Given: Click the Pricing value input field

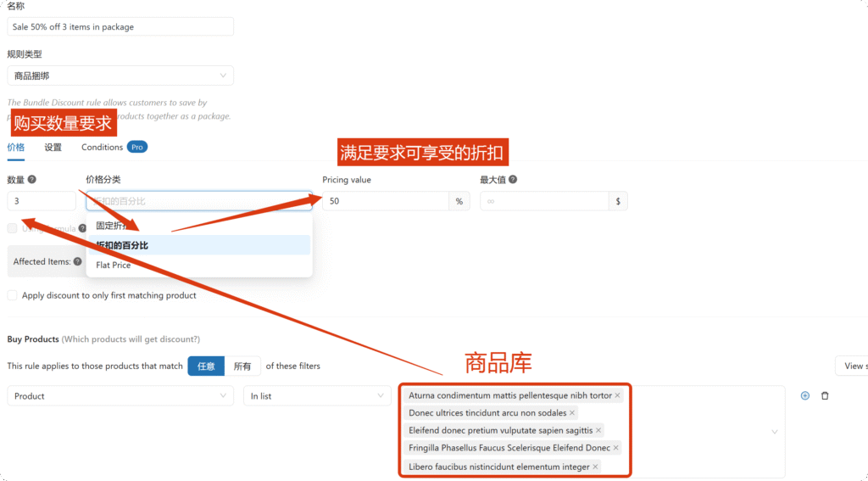Looking at the screenshot, I should coord(386,201).
